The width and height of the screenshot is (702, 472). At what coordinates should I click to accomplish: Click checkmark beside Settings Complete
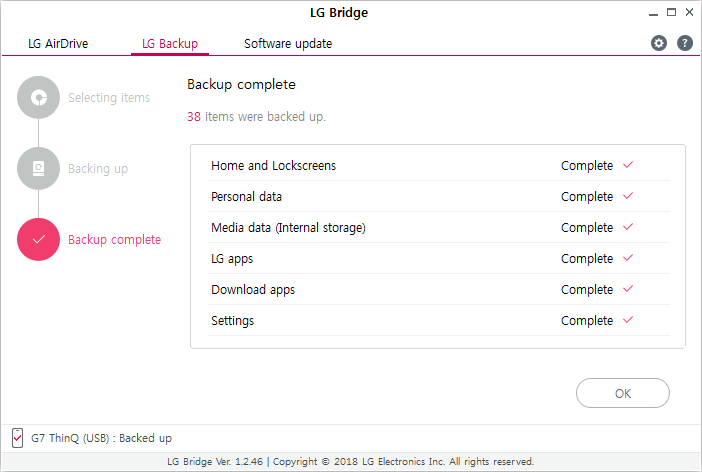tap(628, 320)
